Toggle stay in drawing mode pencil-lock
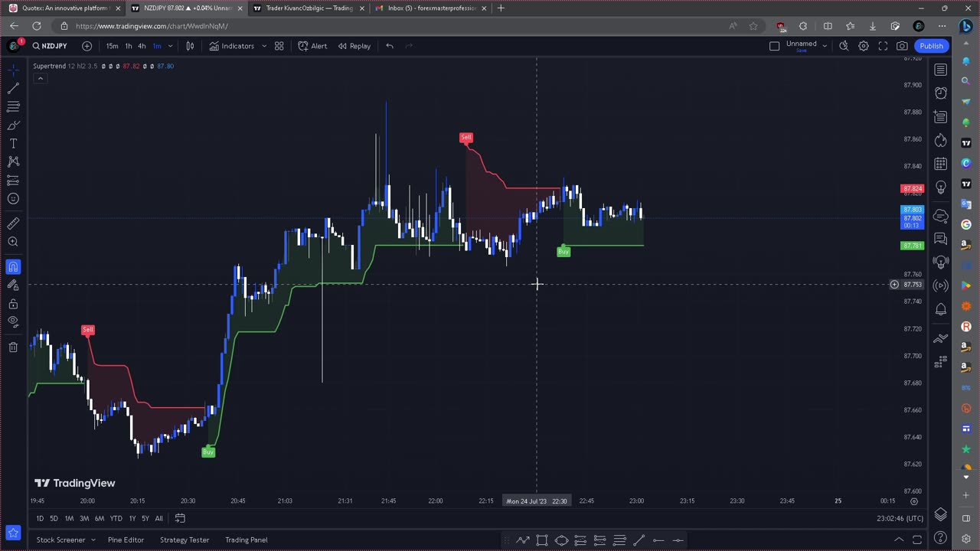 click(x=13, y=285)
